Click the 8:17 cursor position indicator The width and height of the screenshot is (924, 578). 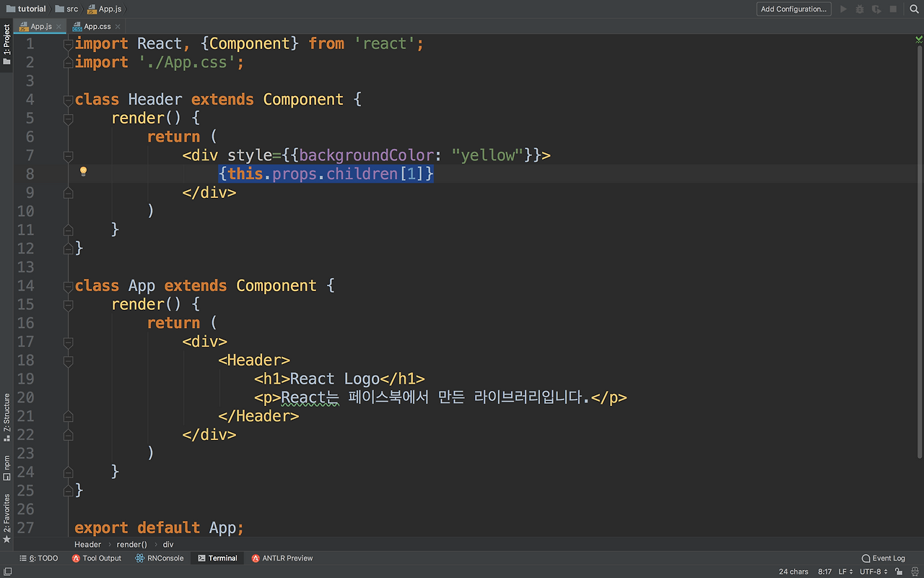pyautogui.click(x=824, y=571)
